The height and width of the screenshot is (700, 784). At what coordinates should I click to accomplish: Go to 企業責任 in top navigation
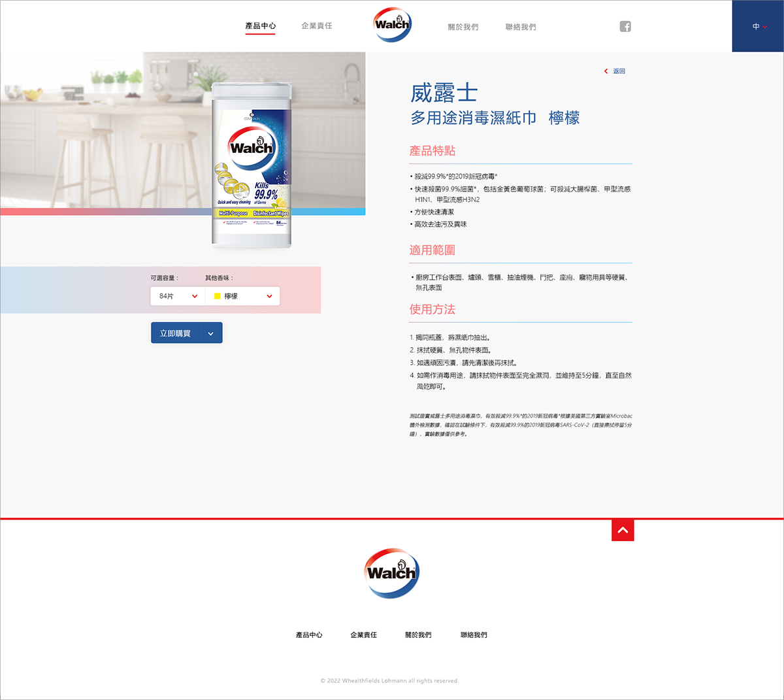316,26
